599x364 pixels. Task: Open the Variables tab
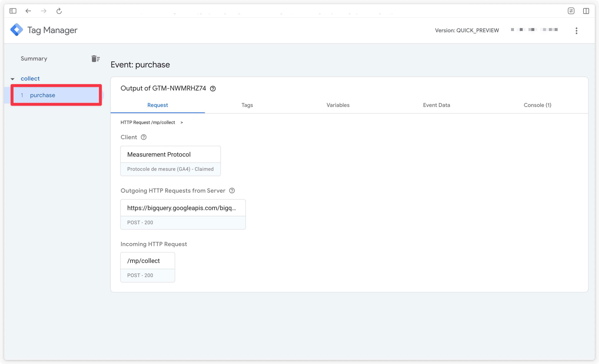click(338, 105)
